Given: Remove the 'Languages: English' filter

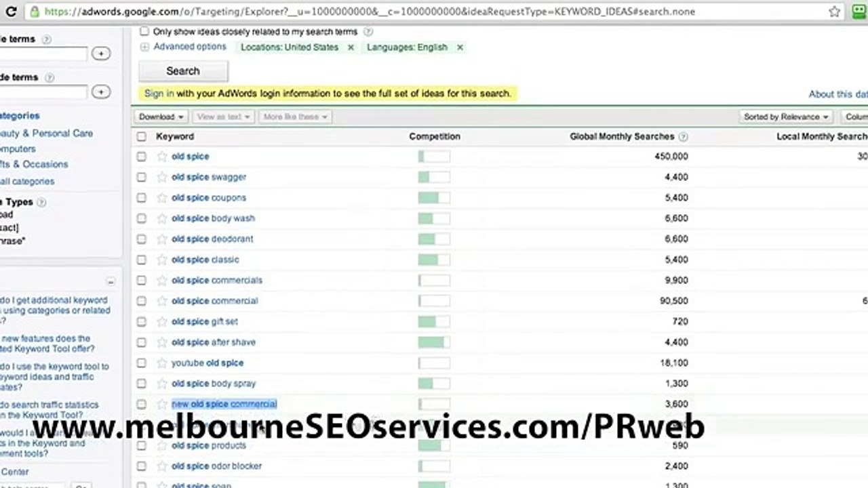Looking at the screenshot, I should tap(460, 47).
